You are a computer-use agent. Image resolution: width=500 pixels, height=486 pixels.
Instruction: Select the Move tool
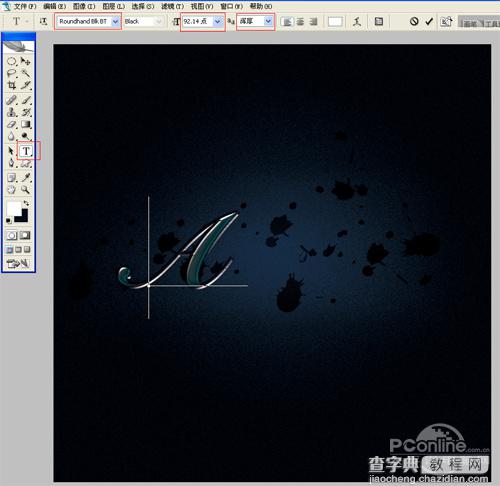point(26,62)
